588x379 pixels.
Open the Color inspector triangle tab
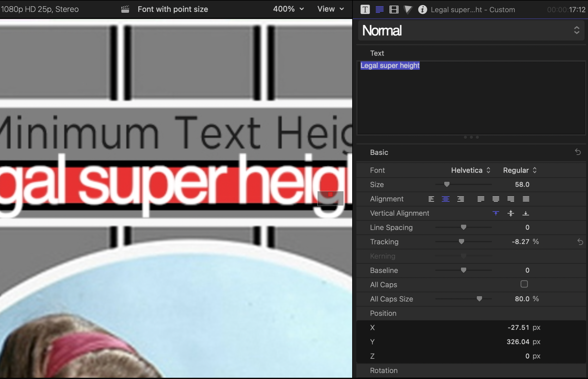click(x=408, y=10)
